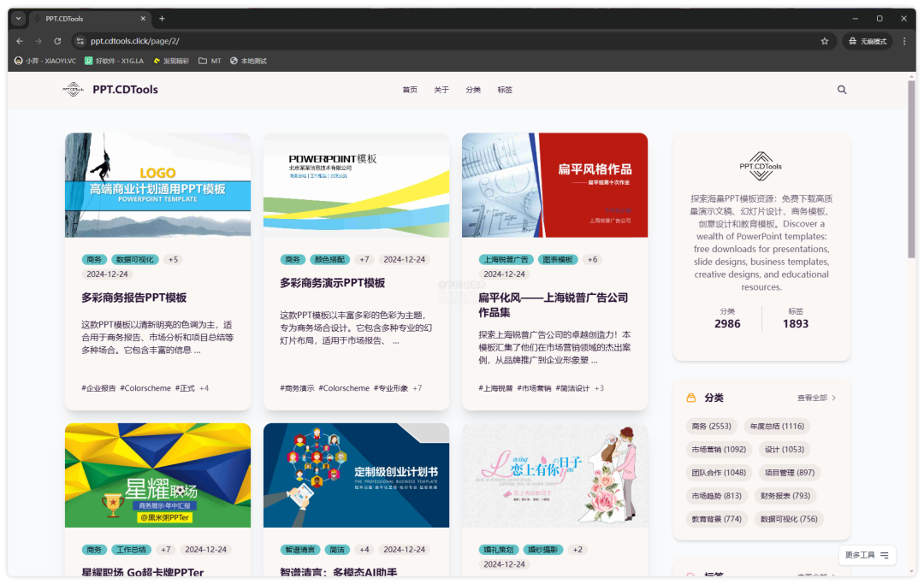Open the MT bookmarks folder
924x584 pixels.
[210, 61]
